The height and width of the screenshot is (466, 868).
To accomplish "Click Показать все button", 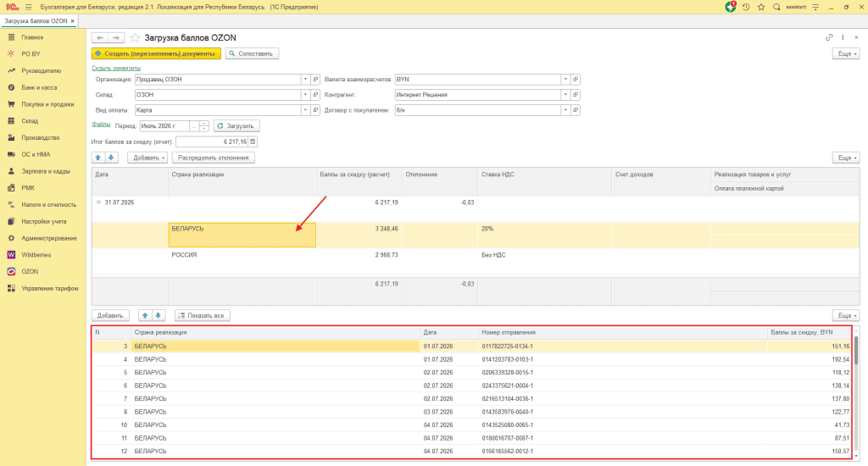I will [x=202, y=315].
